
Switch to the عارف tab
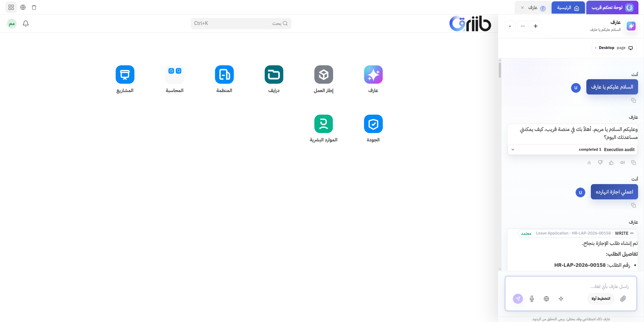(533, 8)
